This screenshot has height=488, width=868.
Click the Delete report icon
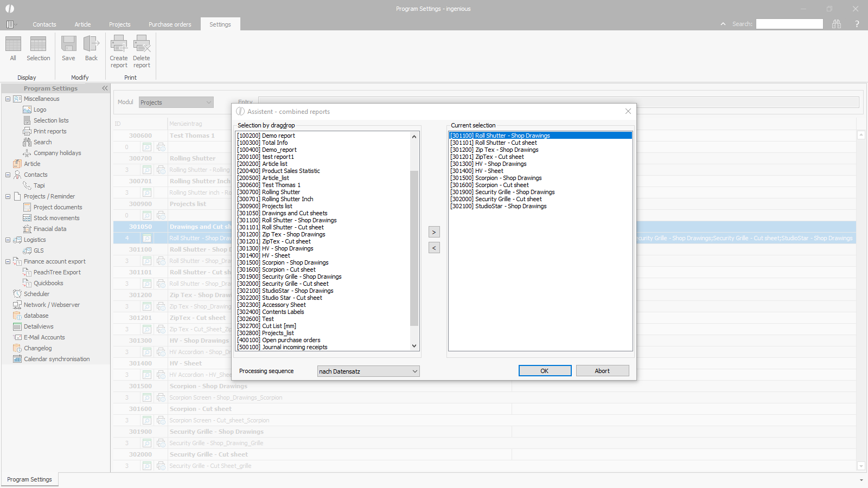tap(142, 44)
